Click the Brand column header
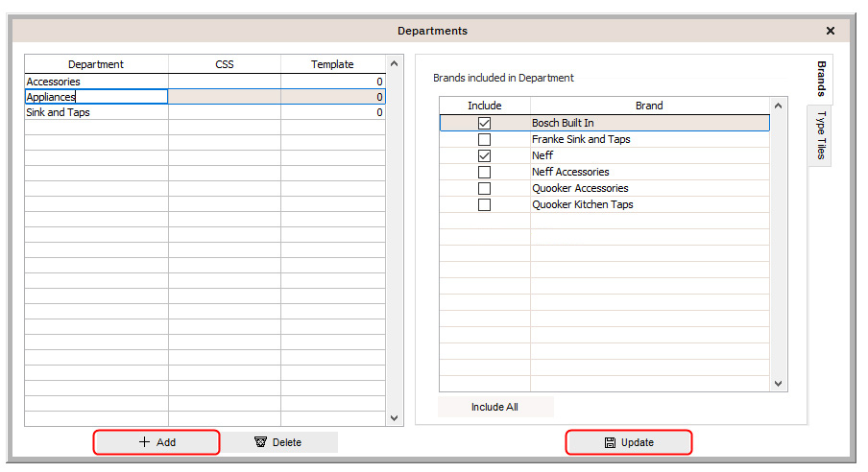The image size is (868, 472). click(649, 106)
